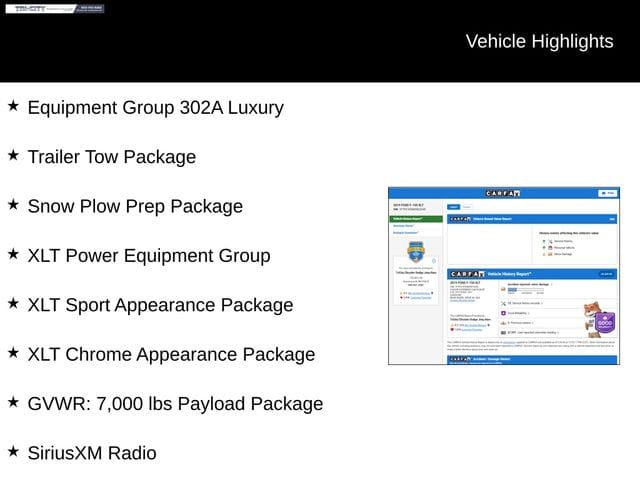
Task: Click the star icon next to SiriusXM Radio
Action: [13, 451]
